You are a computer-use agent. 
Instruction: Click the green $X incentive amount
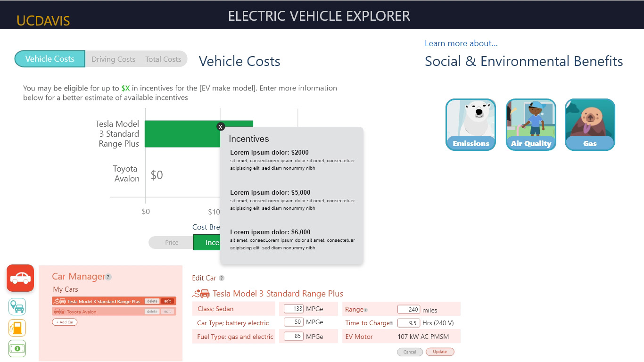pyautogui.click(x=125, y=88)
